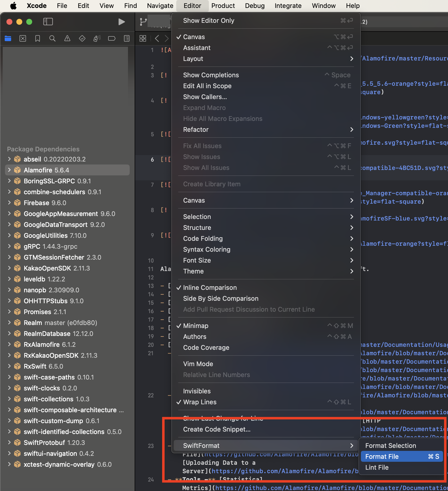Image resolution: width=448 pixels, height=491 pixels.
Task: Open the Debug menu
Action: 255,6
